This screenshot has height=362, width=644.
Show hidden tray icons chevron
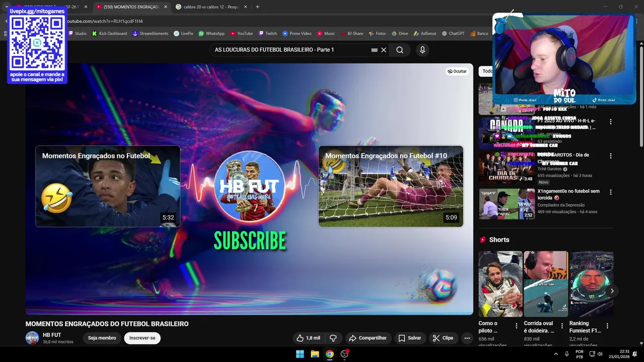pyautogui.click(x=556, y=354)
